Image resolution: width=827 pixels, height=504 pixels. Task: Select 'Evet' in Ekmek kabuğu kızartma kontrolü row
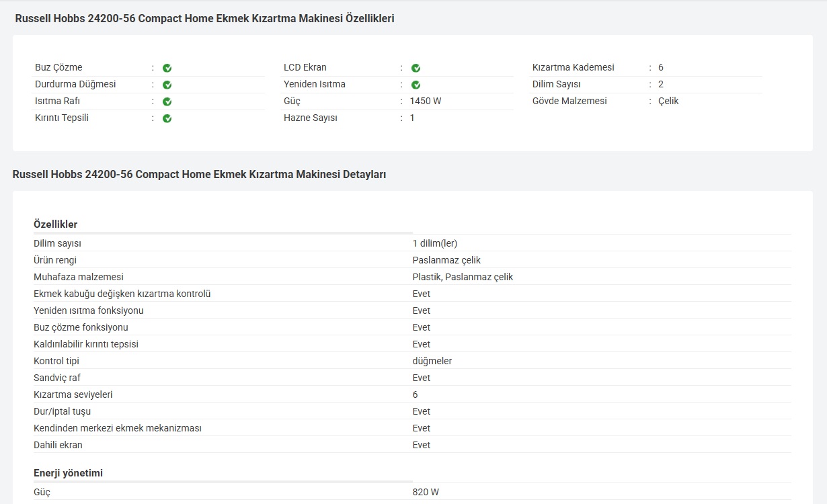pyautogui.click(x=422, y=294)
